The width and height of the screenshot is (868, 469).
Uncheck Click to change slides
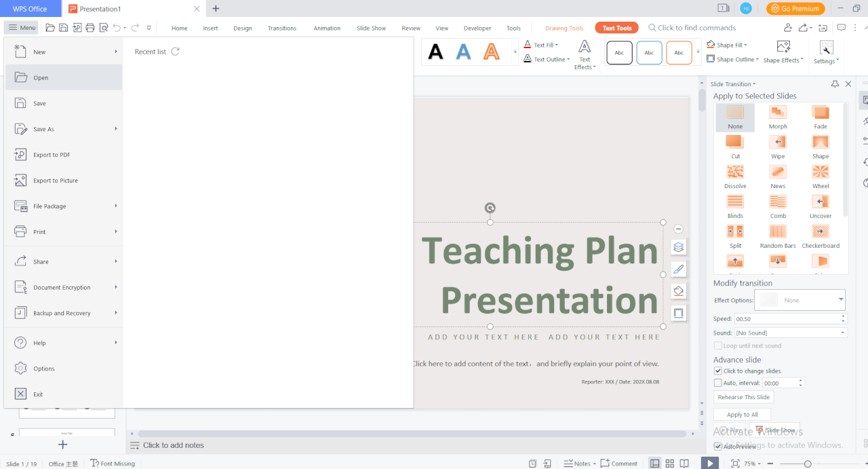[718, 371]
